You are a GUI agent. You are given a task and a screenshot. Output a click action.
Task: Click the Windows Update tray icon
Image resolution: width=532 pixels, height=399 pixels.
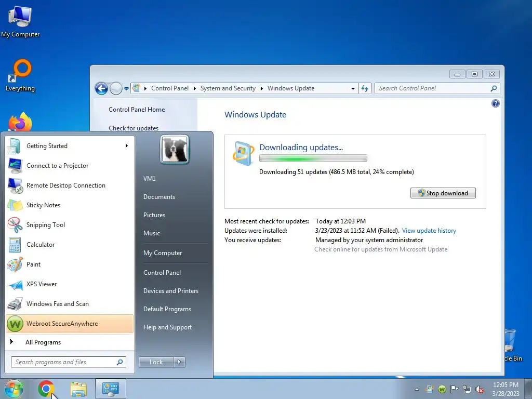pyautogui.click(x=430, y=389)
